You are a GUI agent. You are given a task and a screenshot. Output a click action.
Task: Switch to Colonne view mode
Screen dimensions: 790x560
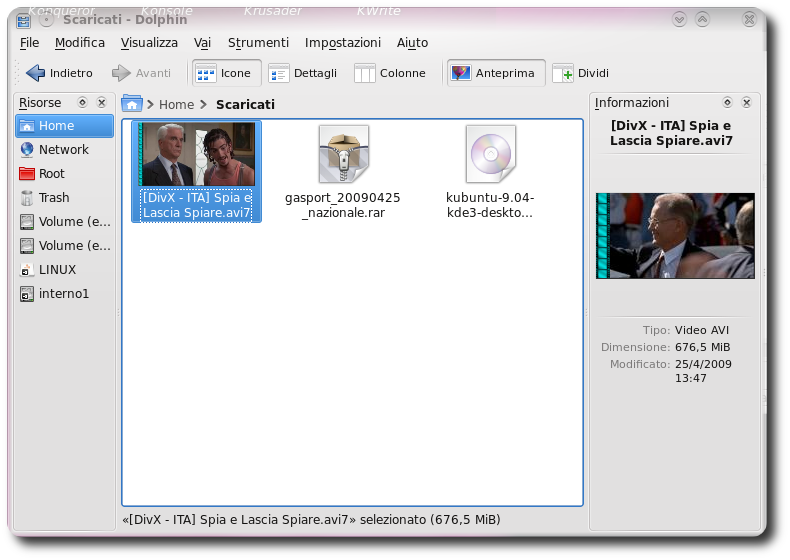tap(390, 73)
